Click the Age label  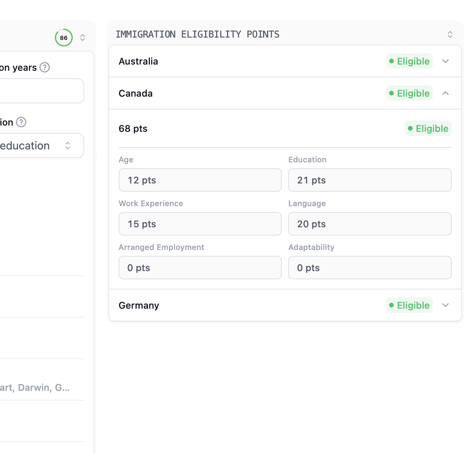pyautogui.click(x=126, y=160)
